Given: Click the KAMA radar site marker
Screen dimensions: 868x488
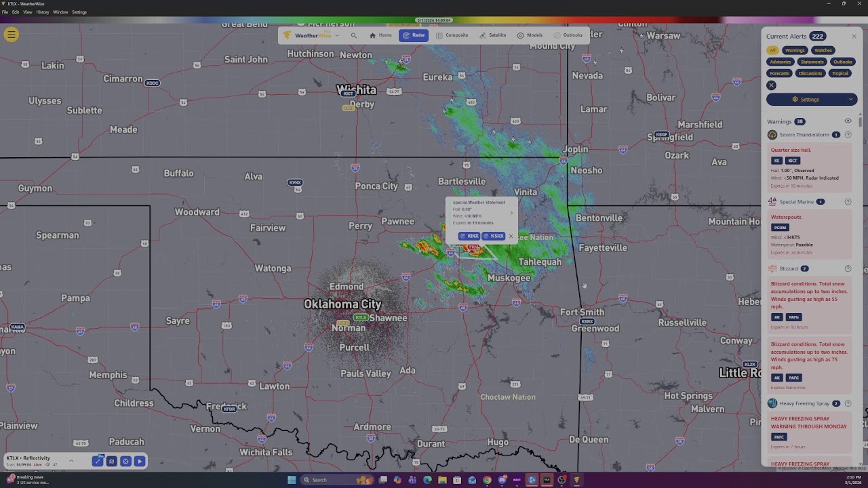Looking at the screenshot, I should tap(17, 327).
